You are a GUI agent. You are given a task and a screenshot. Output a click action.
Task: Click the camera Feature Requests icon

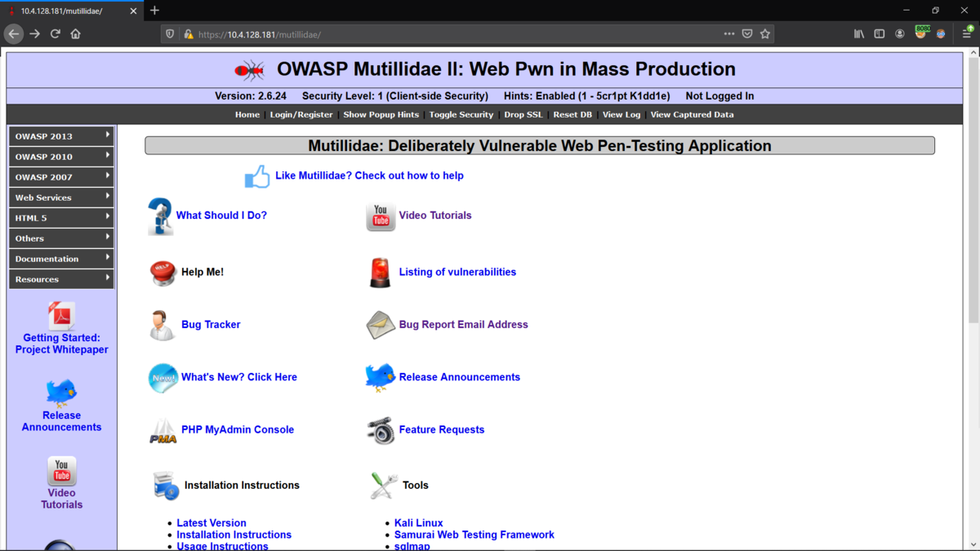coord(381,430)
